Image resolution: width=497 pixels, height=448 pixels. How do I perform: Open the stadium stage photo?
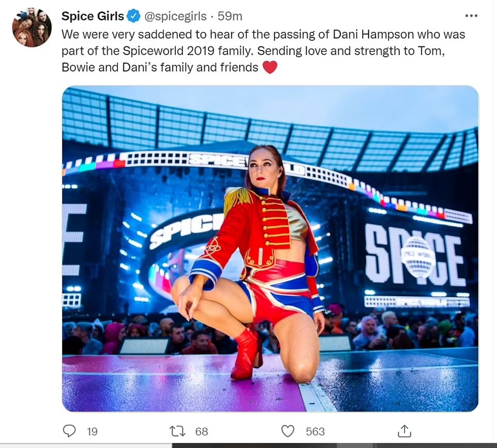270,248
